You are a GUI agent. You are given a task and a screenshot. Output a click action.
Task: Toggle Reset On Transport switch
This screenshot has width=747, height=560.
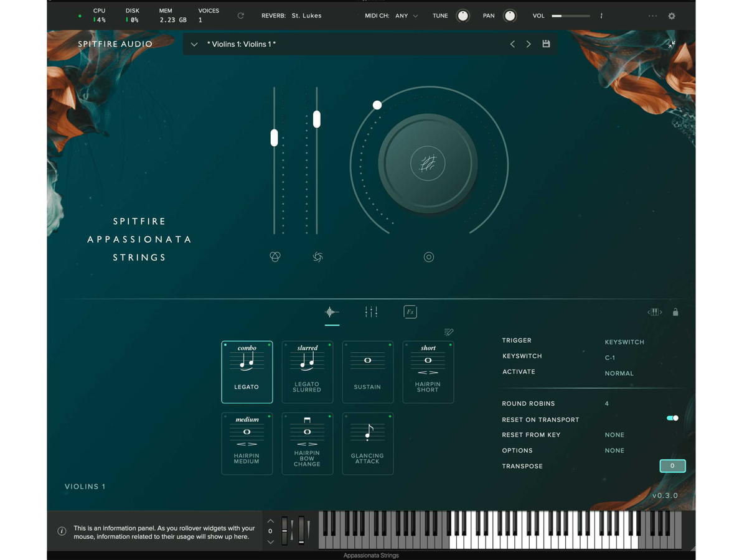[672, 419]
